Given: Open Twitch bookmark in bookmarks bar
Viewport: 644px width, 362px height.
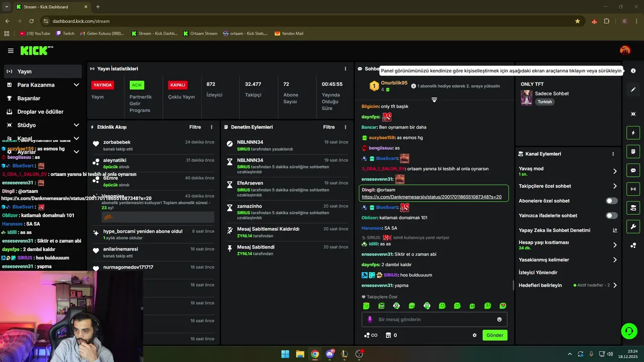Looking at the screenshot, I should point(65,34).
